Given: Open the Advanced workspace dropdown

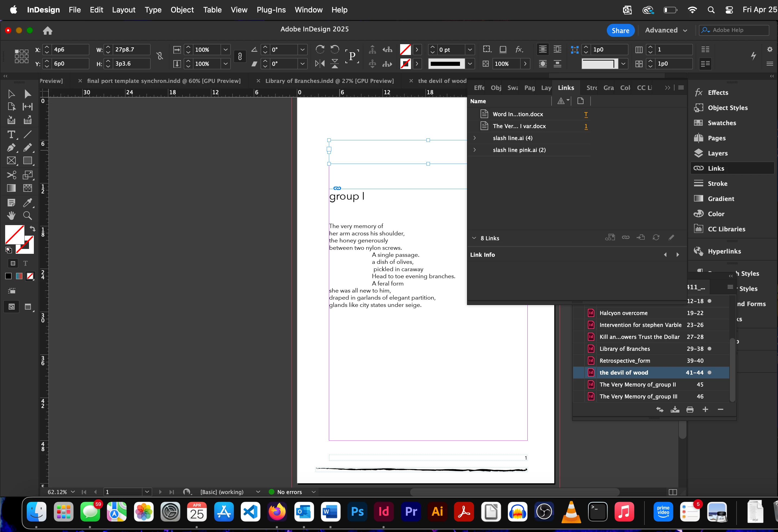Looking at the screenshot, I should click(666, 30).
